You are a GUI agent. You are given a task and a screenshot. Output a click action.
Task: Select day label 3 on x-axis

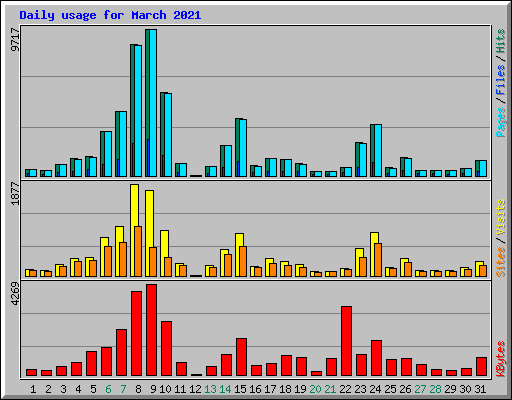(x=63, y=389)
